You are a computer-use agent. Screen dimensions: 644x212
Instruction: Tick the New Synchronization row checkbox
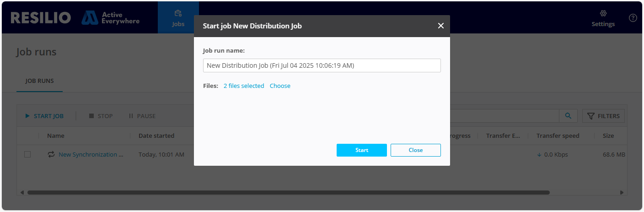tap(27, 155)
